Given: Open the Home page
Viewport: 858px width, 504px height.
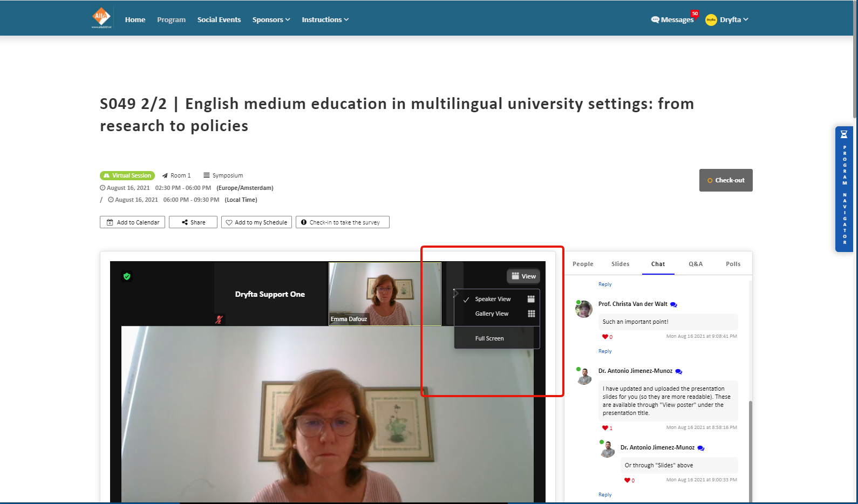Looking at the screenshot, I should tap(135, 19).
